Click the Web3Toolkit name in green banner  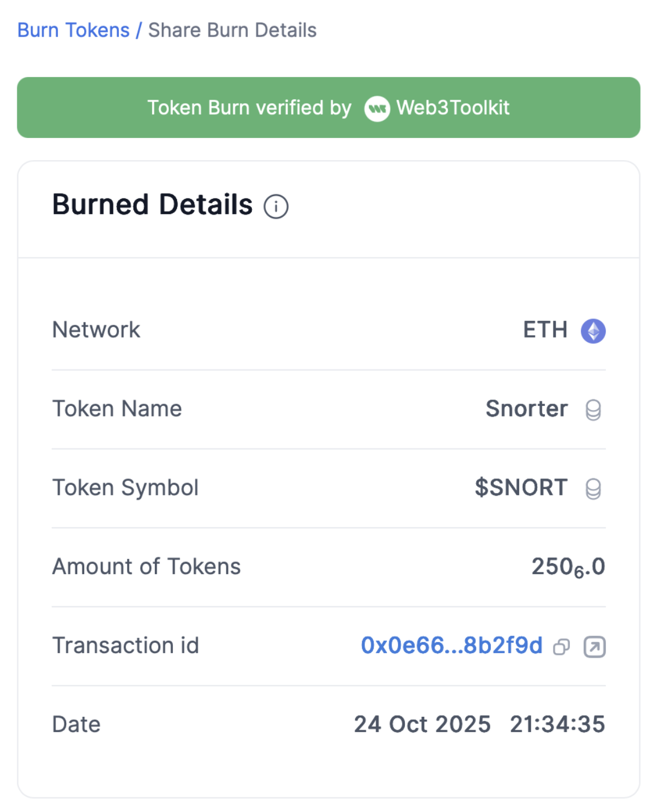tap(453, 108)
